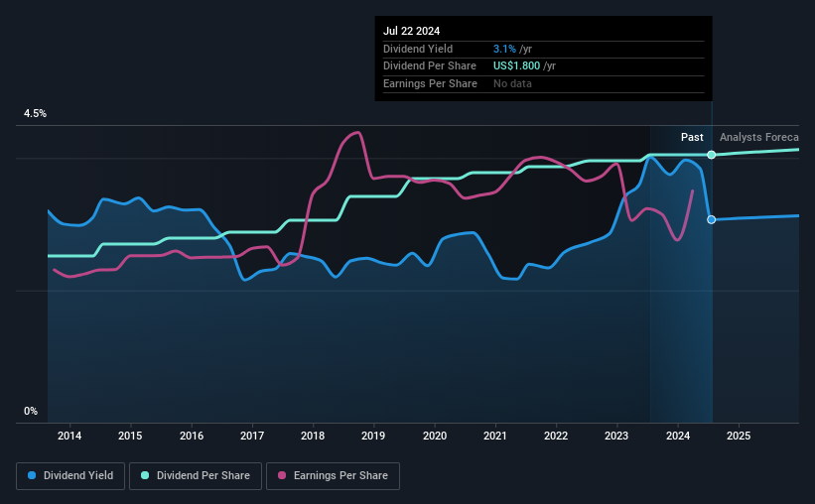Click the 2016 x-axis year label
The height and width of the screenshot is (504, 815).
[x=192, y=436]
